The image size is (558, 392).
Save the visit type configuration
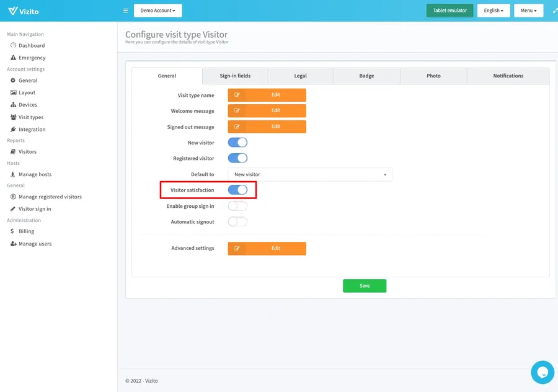365,285
